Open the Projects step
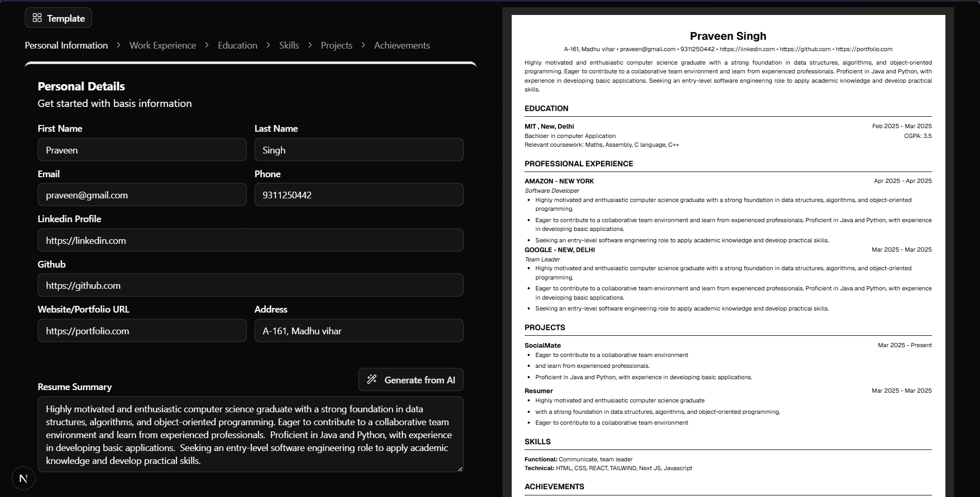980x497 pixels. tap(336, 45)
